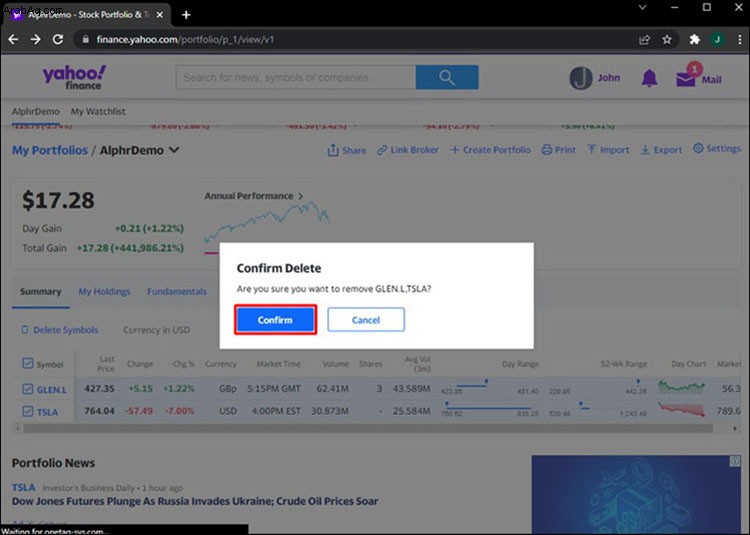Close the AlphrDemo browser tab
Image resolution: width=750 pixels, height=535 pixels.
coord(160,15)
